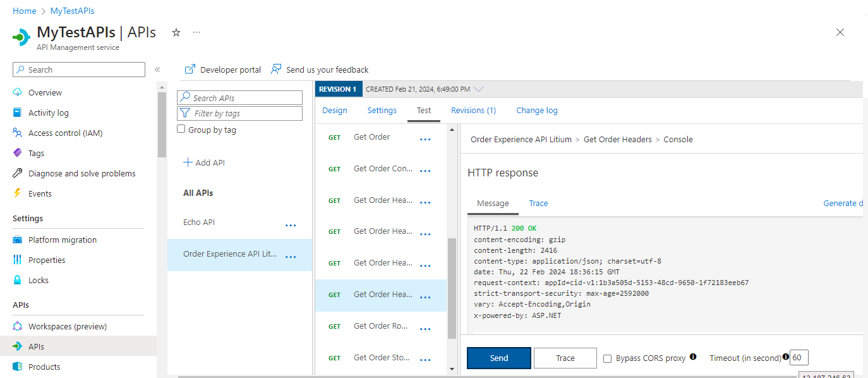Go to Home in the breadcrumb

[x=25, y=11]
